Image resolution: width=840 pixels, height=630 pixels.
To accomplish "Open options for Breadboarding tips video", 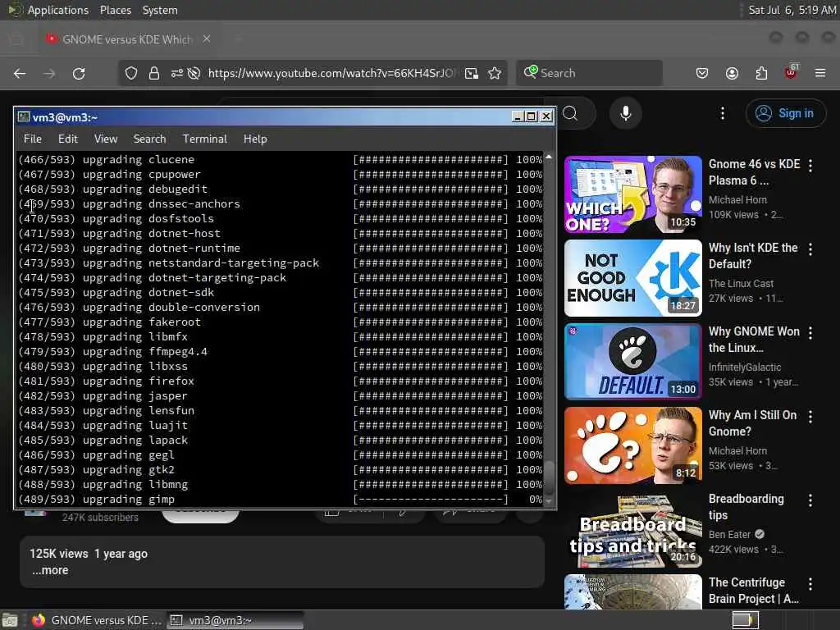I will pyautogui.click(x=810, y=500).
